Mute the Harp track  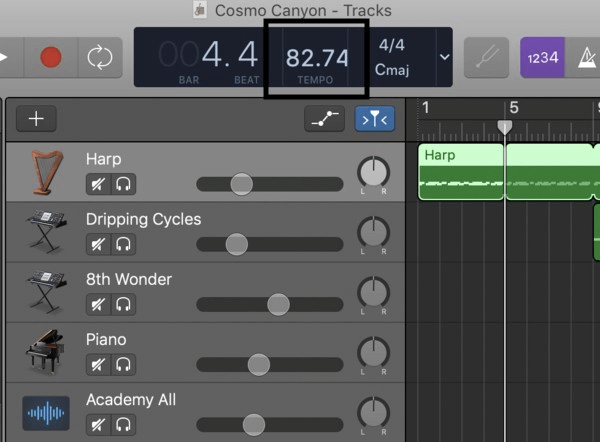pos(98,184)
